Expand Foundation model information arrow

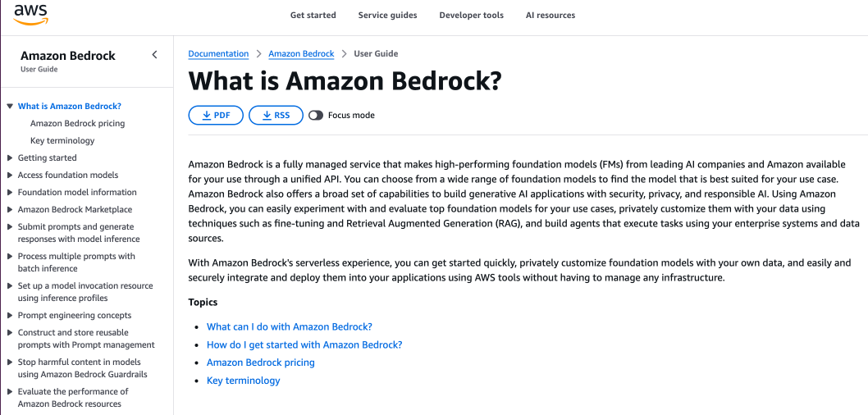(10, 193)
